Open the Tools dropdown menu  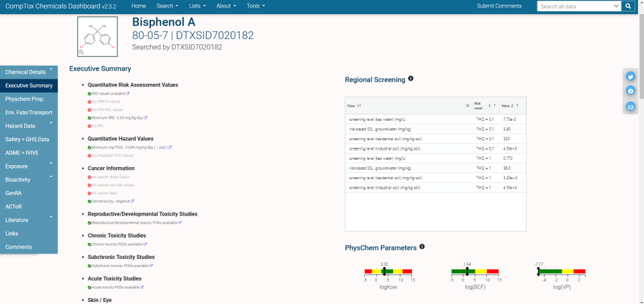click(255, 6)
